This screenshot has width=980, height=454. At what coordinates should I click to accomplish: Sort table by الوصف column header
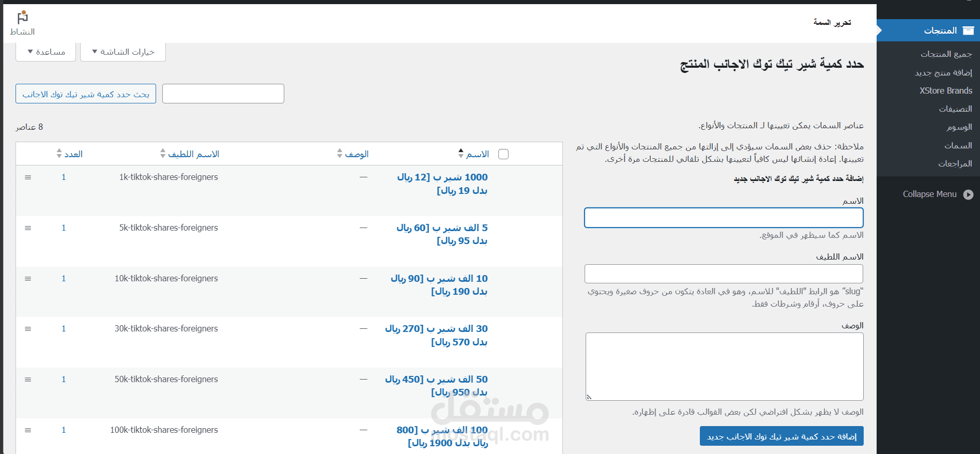[x=357, y=154]
